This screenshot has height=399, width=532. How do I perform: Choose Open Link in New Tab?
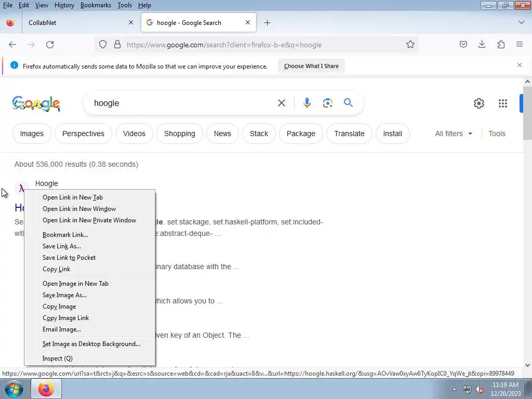point(89,197)
